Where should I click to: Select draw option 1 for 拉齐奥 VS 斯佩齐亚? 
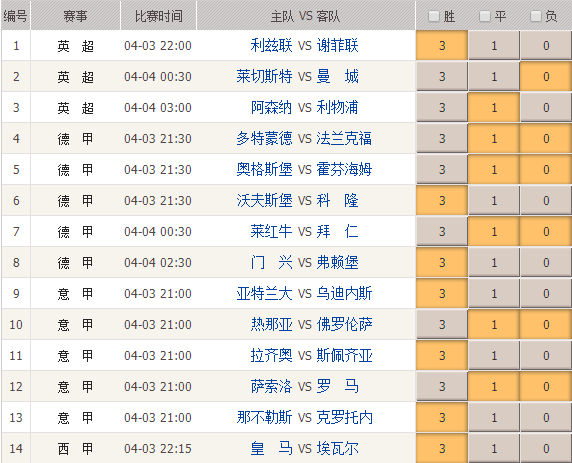click(x=494, y=356)
